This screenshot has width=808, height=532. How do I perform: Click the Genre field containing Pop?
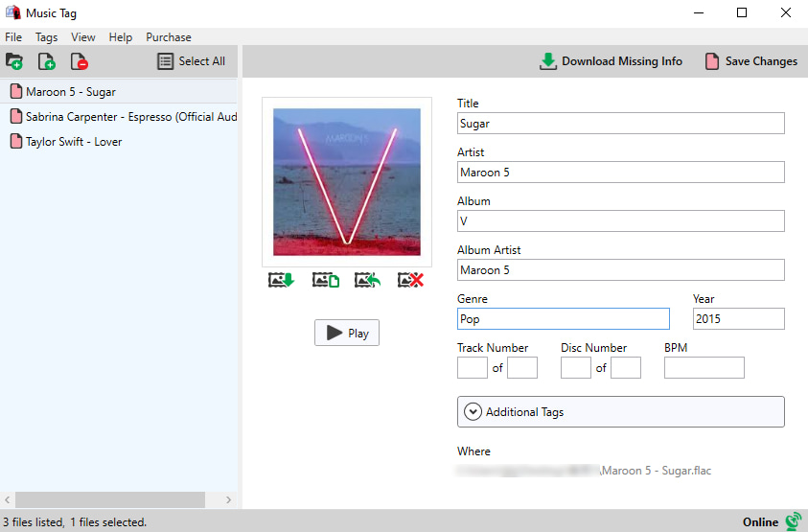pyautogui.click(x=564, y=319)
